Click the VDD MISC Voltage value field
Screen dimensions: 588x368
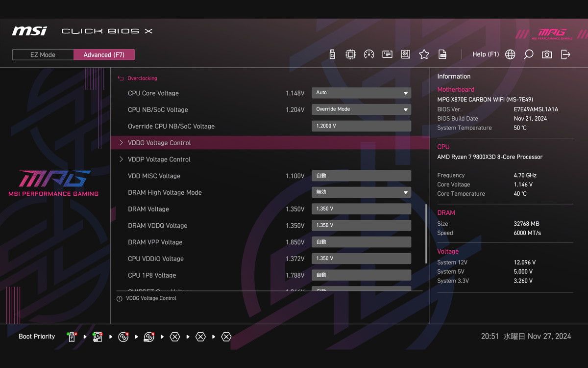tap(361, 176)
